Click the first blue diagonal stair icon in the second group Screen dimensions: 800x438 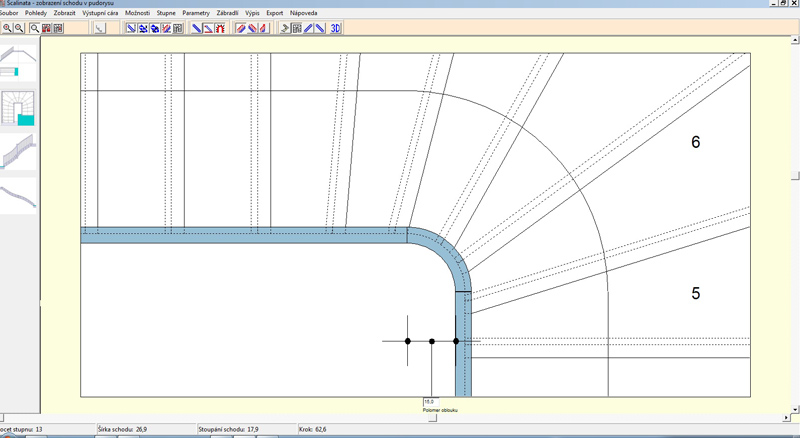click(131, 28)
